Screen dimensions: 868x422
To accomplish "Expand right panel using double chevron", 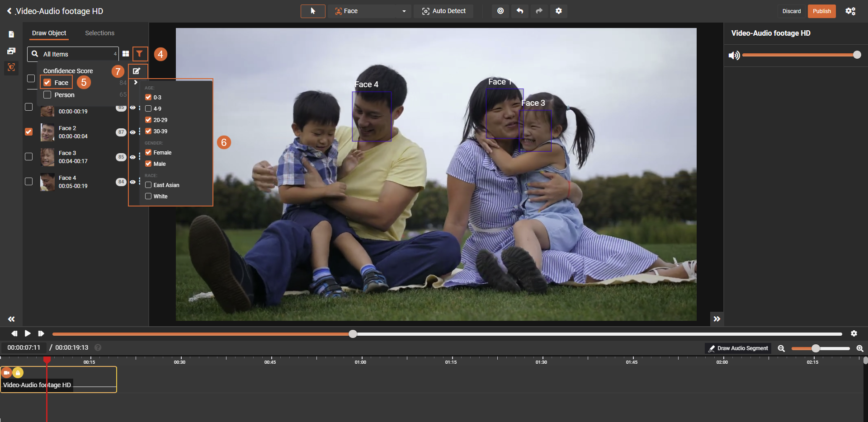I will [717, 319].
